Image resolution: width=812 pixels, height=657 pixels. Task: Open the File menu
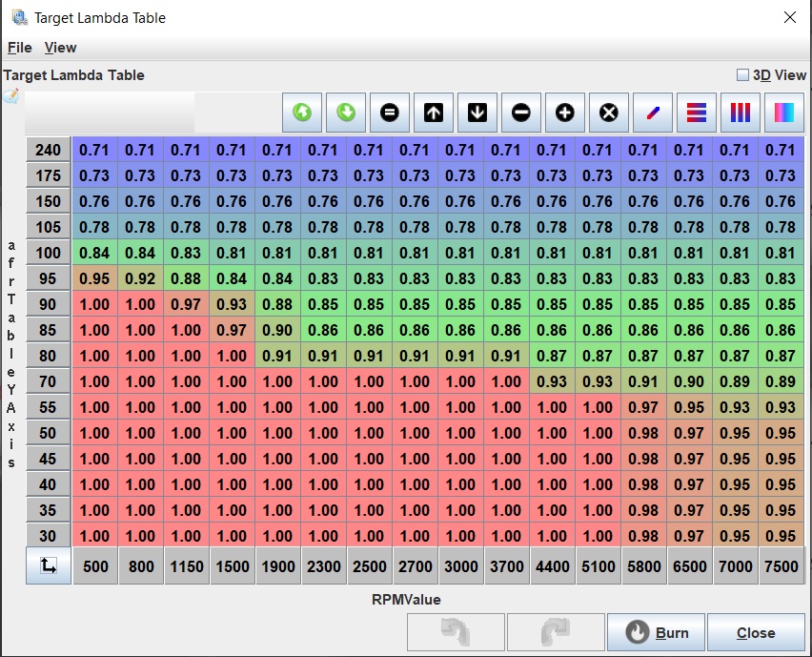coord(19,48)
